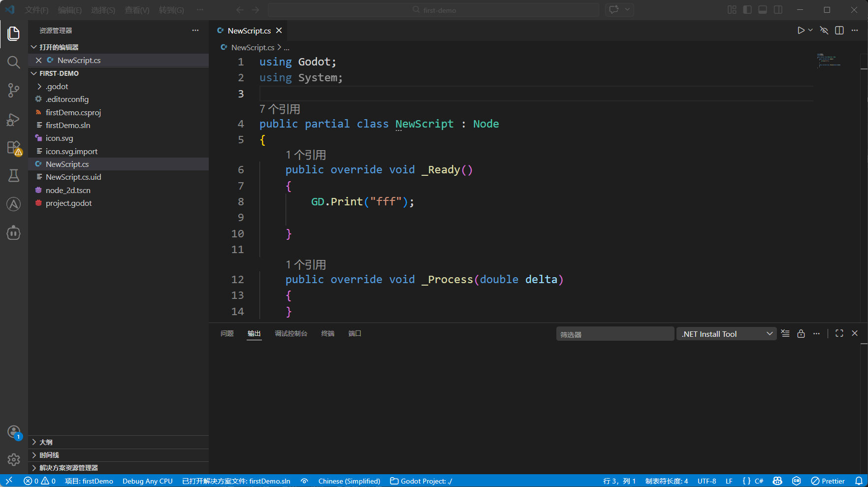The width and height of the screenshot is (868, 487).
Task: Open node_2d.tscn scene file
Action: (68, 190)
